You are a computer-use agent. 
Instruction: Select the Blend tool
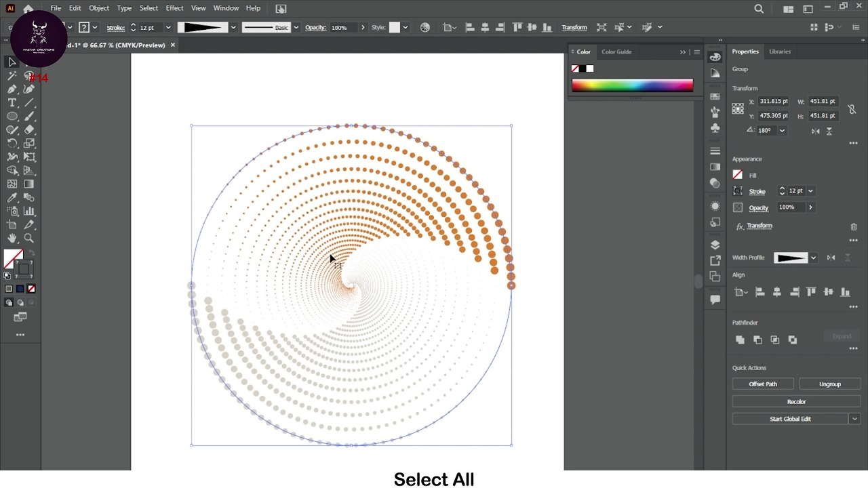tap(29, 198)
